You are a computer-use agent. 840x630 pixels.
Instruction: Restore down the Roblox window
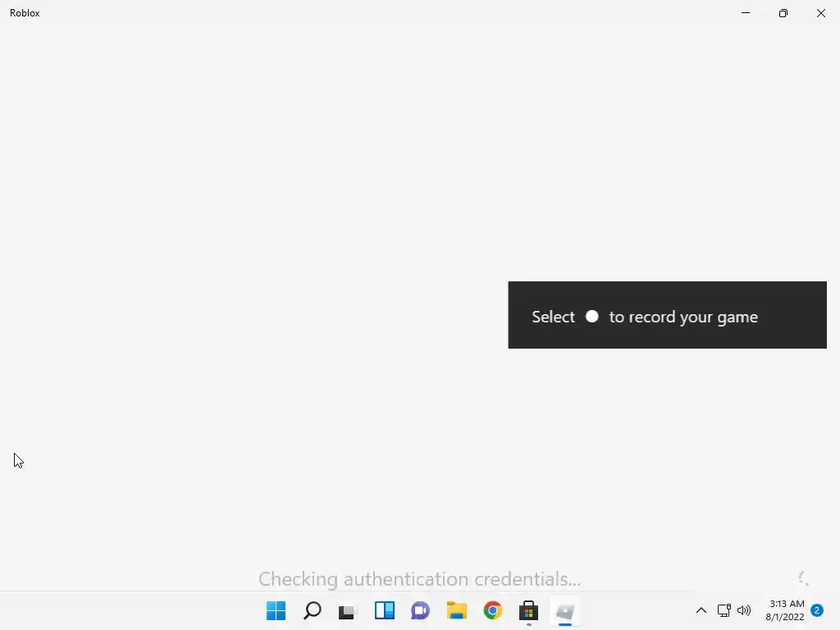783,13
